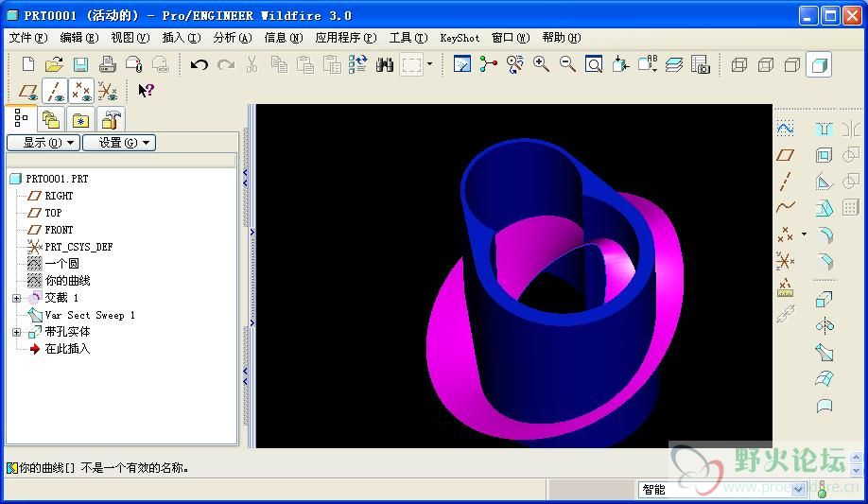Toggle coordinate systems display
Screen dimensions: 868x504
(108, 91)
